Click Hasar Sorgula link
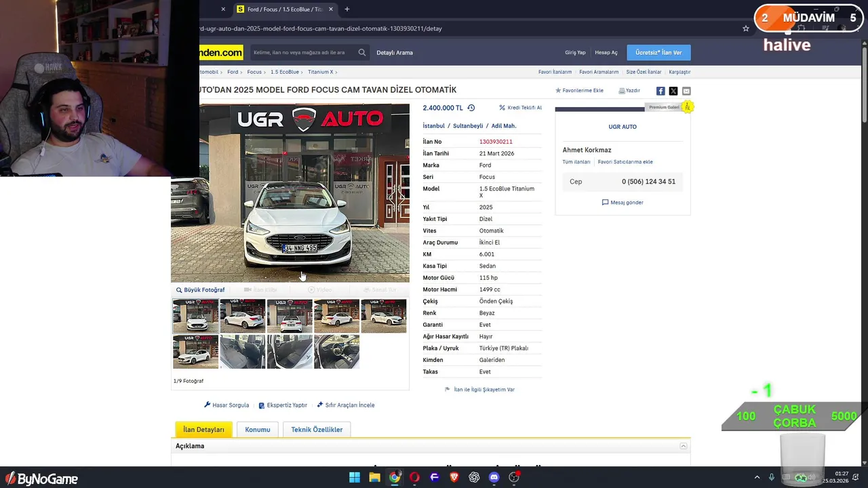Image resolution: width=868 pixels, height=488 pixels. point(226,405)
